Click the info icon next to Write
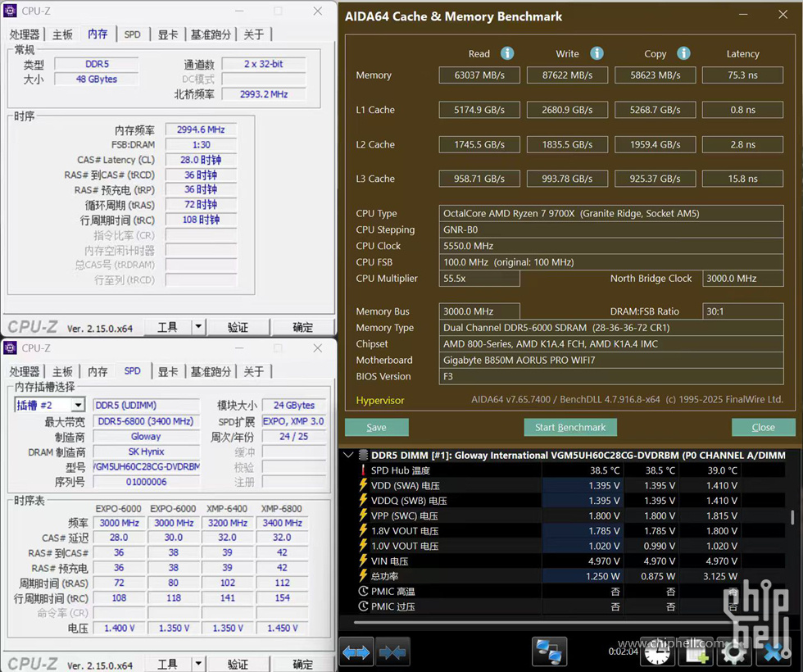803x672 pixels. pyautogui.click(x=597, y=53)
